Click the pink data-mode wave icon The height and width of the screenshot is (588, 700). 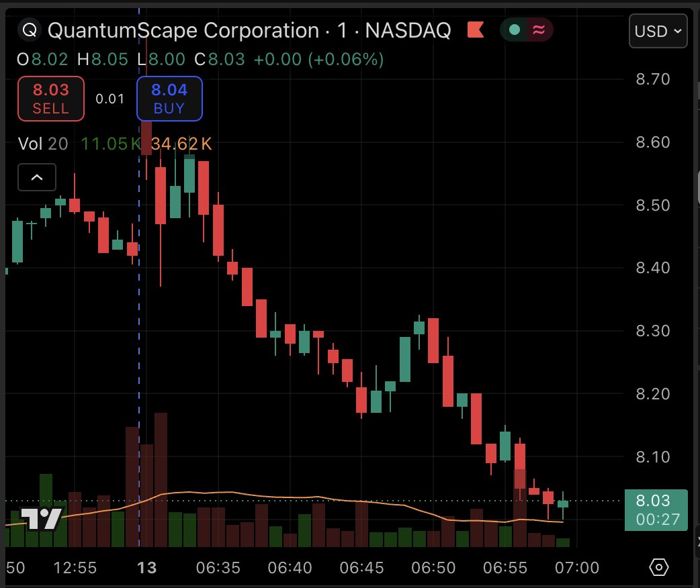tap(539, 30)
